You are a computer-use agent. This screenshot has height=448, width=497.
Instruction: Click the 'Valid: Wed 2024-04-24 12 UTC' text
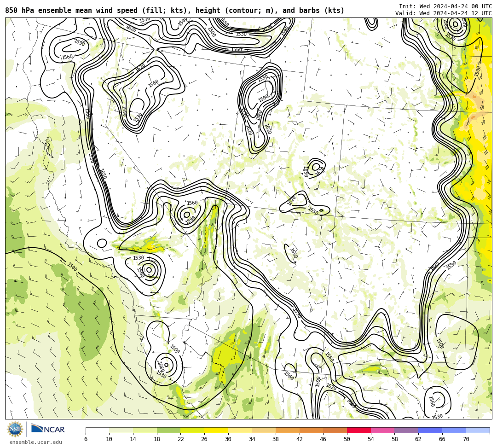tap(444, 13)
